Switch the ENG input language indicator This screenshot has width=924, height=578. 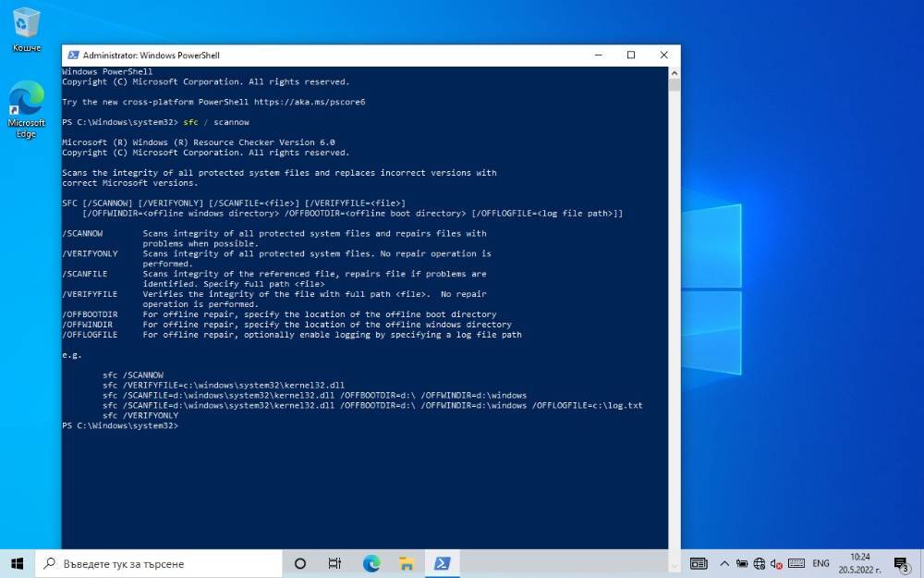point(821,564)
